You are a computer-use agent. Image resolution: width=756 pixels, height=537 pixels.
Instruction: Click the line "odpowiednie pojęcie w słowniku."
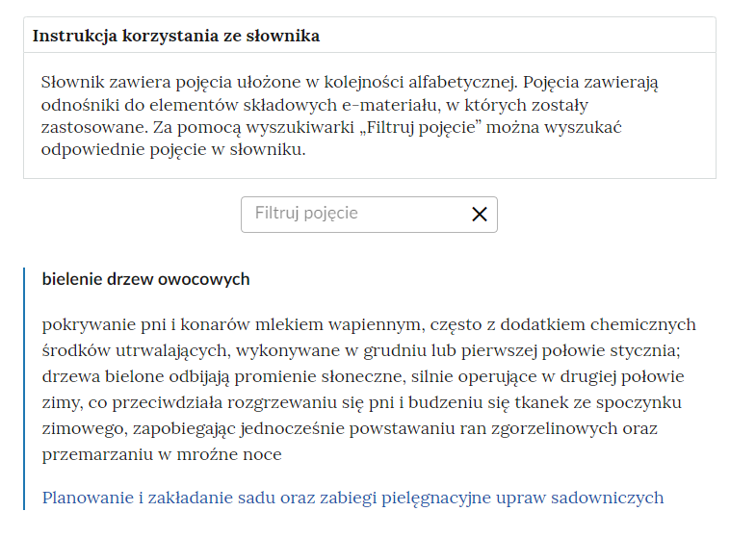[173, 150]
